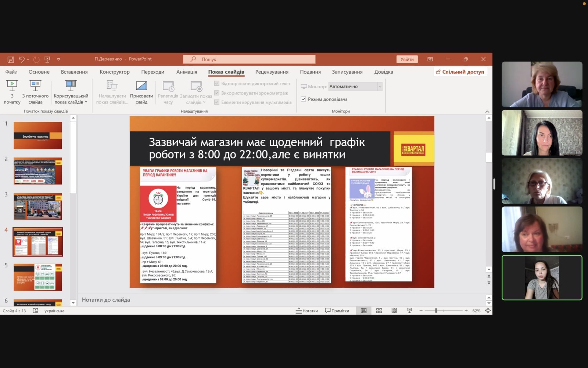This screenshot has width=588, height=368.
Task: Click the Undo arrow icon
Action: 22,59
